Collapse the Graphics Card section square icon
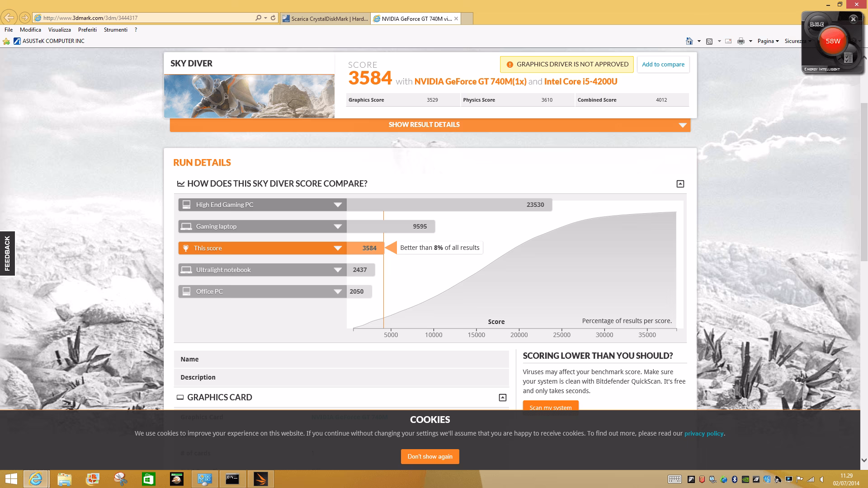The height and width of the screenshot is (488, 868). point(502,398)
